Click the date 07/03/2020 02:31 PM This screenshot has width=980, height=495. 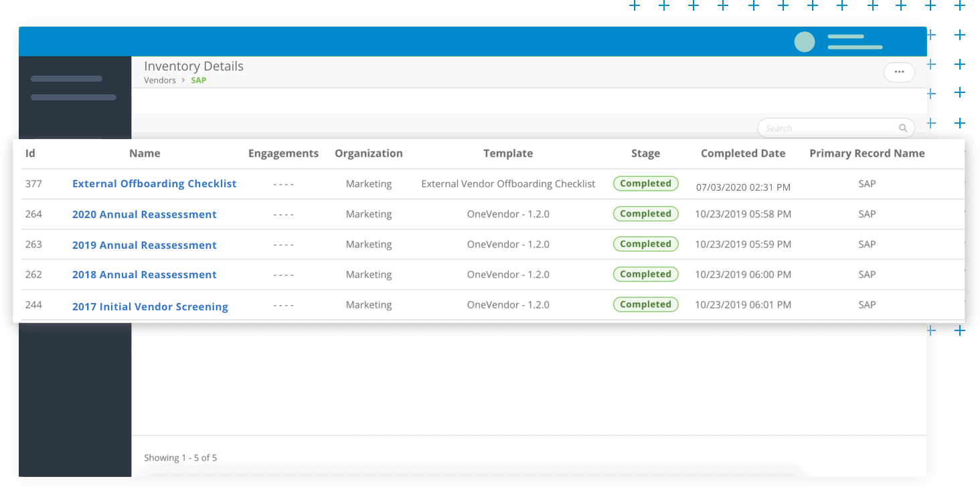coord(743,187)
